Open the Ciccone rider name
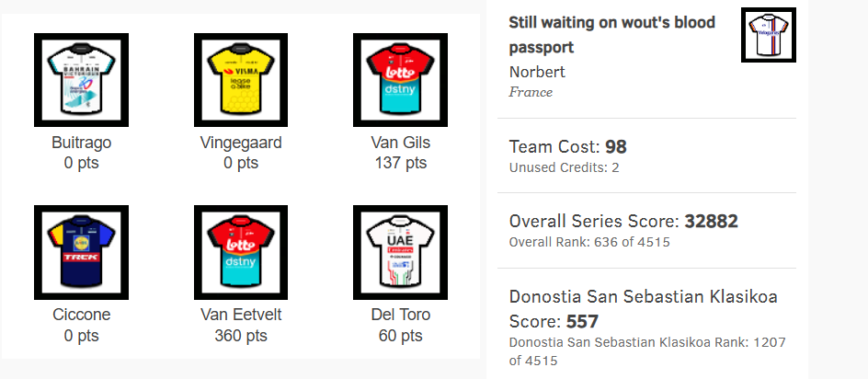The image size is (868, 379). click(x=81, y=315)
